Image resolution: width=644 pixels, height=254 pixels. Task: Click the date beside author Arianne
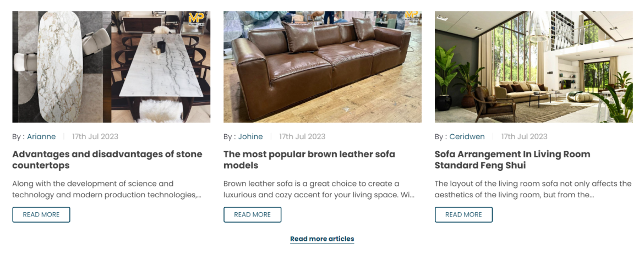(95, 136)
